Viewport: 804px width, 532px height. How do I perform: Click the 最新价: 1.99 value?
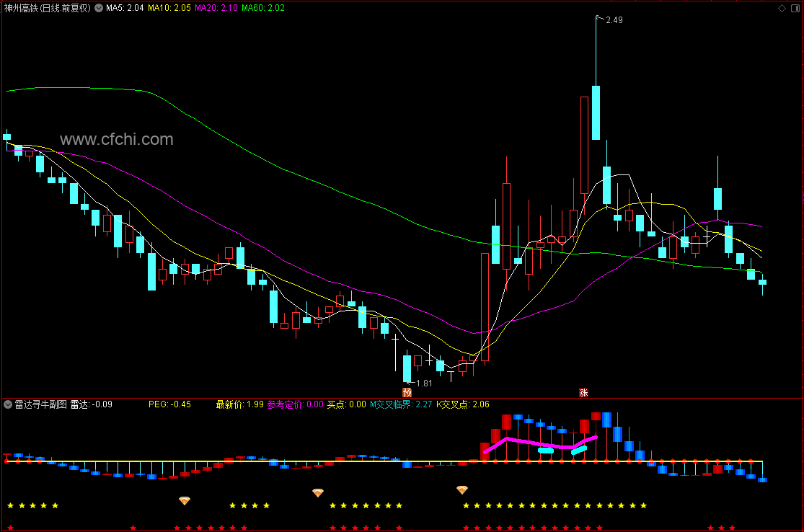[x=240, y=404]
